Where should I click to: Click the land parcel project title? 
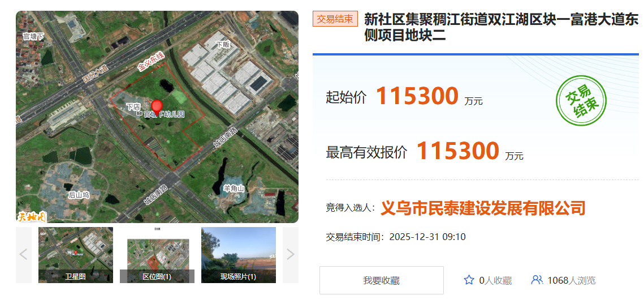[502, 27]
